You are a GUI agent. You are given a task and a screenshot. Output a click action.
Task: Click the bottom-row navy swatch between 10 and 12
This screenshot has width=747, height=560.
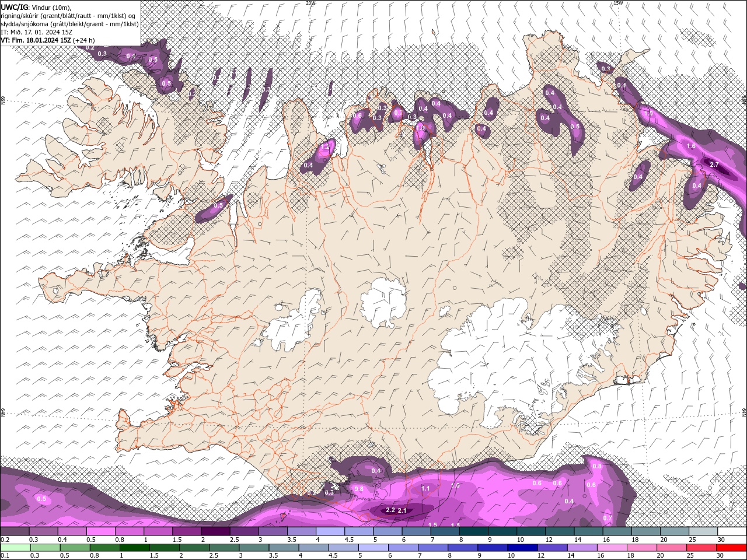(522, 547)
